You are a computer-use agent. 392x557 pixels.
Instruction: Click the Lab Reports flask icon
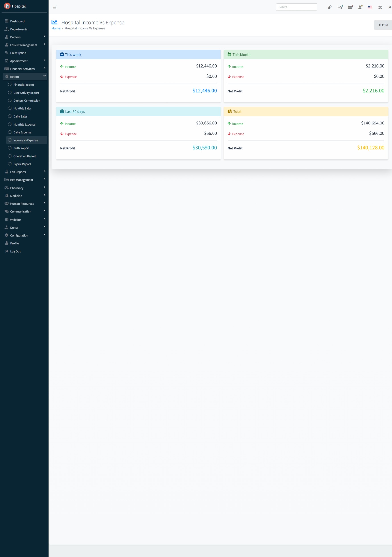coord(6,172)
